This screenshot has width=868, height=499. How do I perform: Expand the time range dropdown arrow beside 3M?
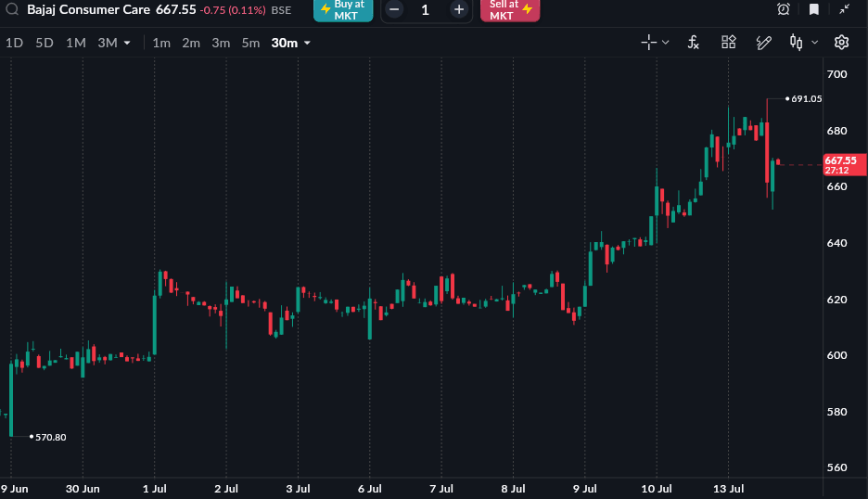click(x=127, y=44)
